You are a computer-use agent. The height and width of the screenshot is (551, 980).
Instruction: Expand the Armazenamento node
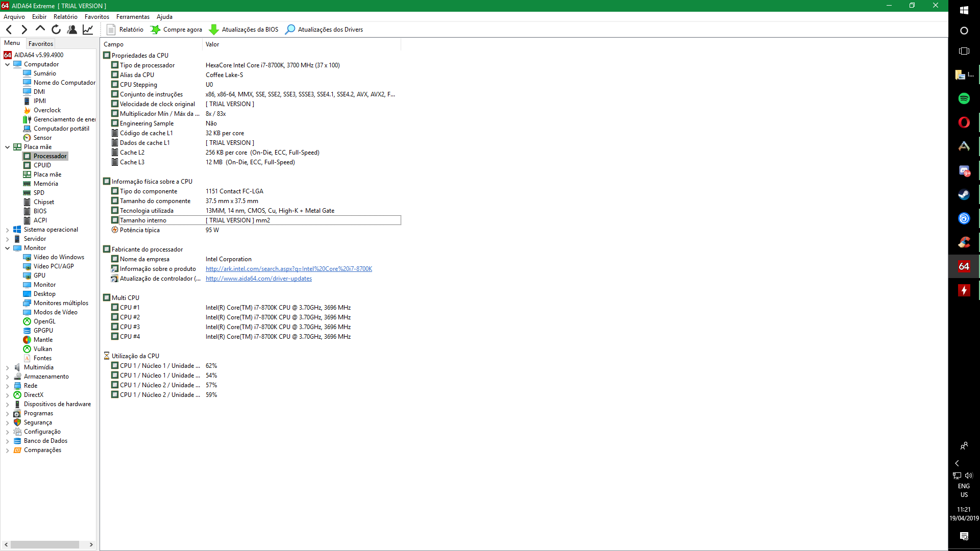click(x=8, y=377)
